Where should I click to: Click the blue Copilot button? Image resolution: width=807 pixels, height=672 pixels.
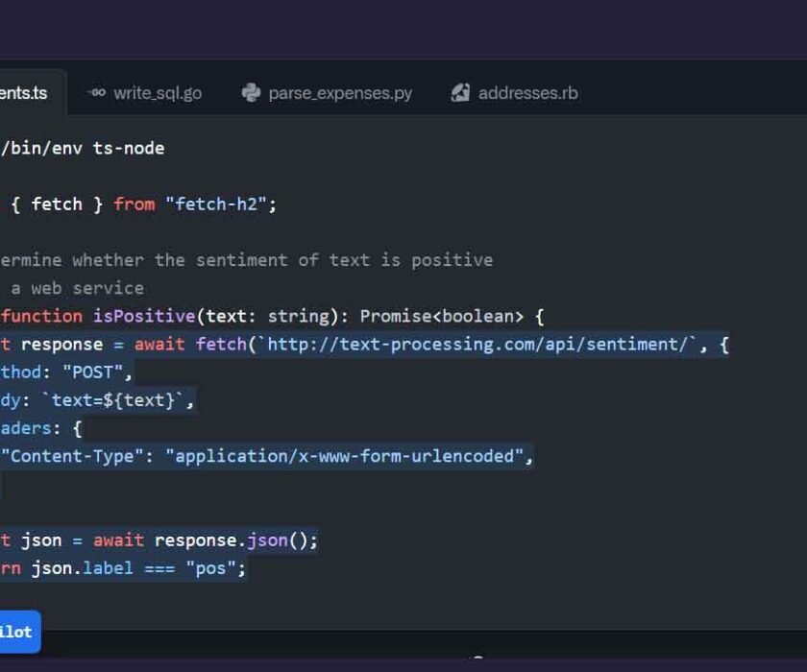click(19, 632)
